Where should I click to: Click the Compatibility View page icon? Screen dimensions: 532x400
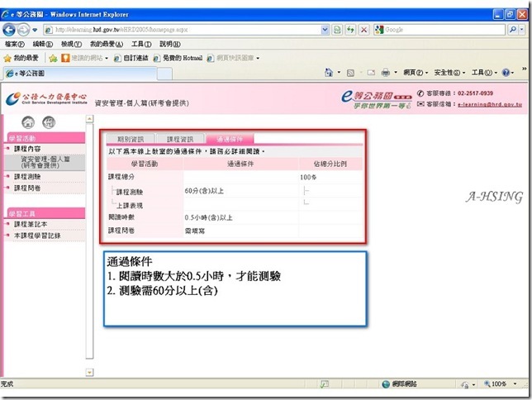point(337,30)
